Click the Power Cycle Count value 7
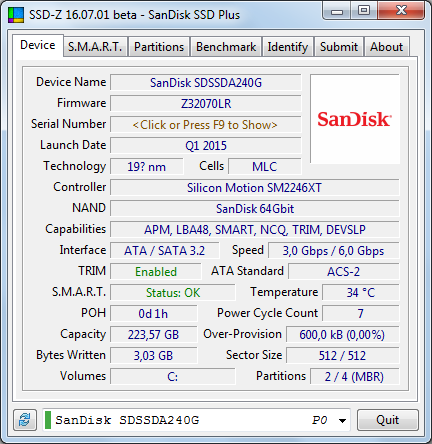This screenshot has width=432, height=444. coord(361,314)
